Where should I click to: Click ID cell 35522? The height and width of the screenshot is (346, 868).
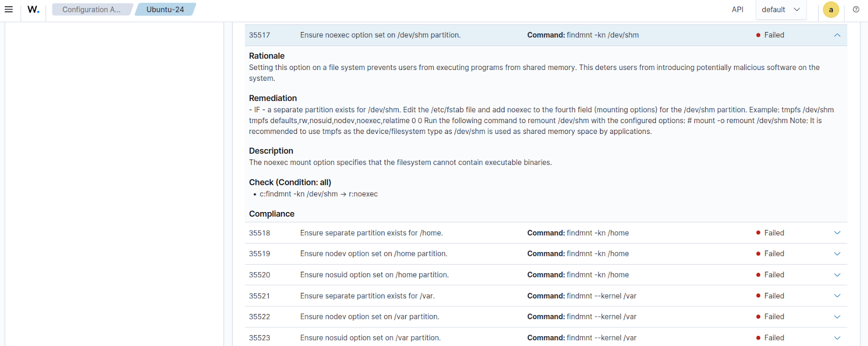click(259, 317)
